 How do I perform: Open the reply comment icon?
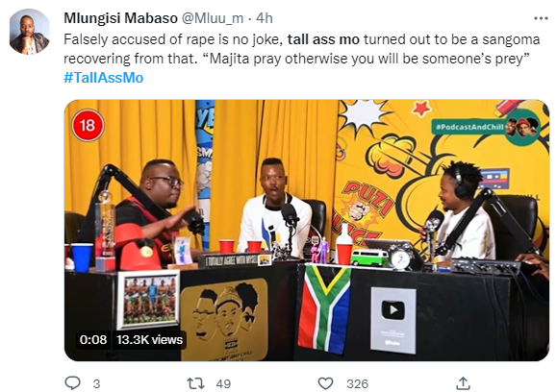pyautogui.click(x=73, y=383)
